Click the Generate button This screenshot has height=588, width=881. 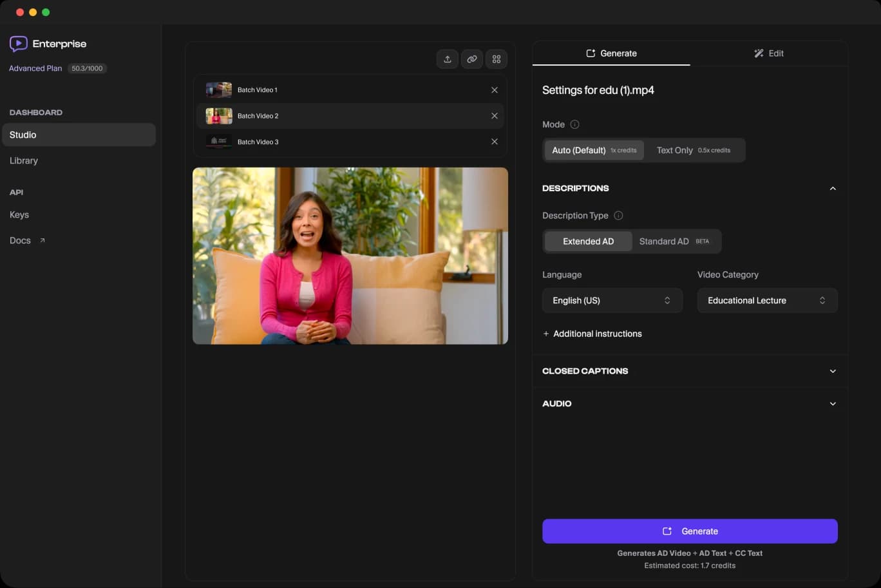click(690, 531)
